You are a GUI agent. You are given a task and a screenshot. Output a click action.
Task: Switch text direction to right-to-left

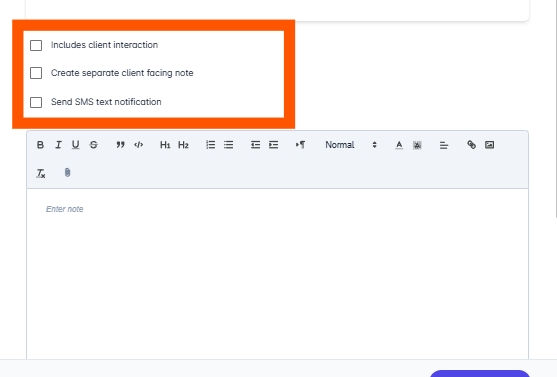pyautogui.click(x=300, y=145)
